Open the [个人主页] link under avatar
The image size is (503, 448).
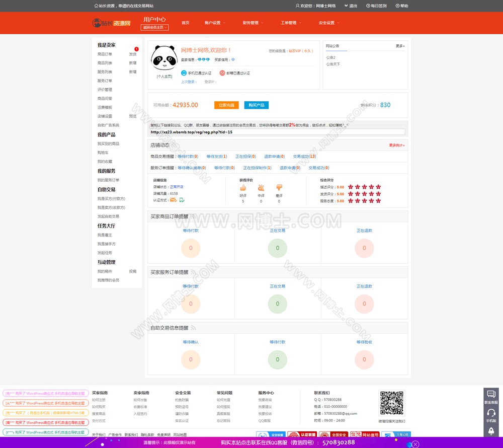164,77
